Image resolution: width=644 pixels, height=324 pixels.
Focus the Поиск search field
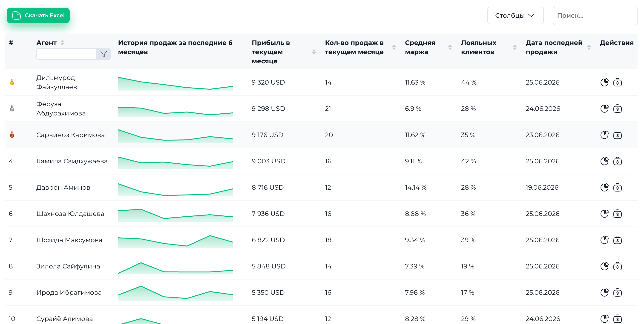click(x=595, y=15)
